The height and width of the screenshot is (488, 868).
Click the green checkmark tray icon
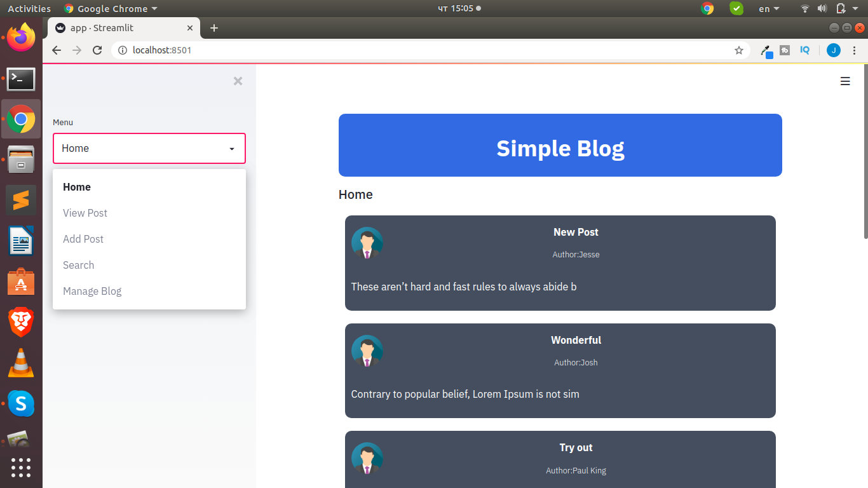(x=736, y=8)
